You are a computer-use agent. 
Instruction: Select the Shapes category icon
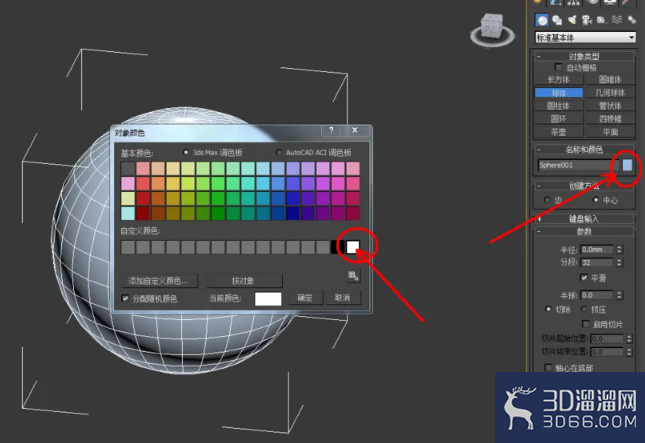[x=557, y=20]
